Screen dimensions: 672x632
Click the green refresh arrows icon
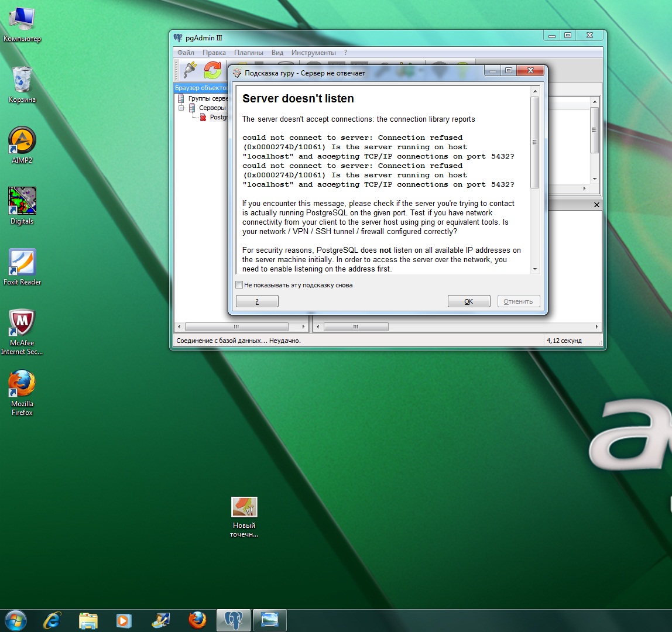click(x=212, y=70)
